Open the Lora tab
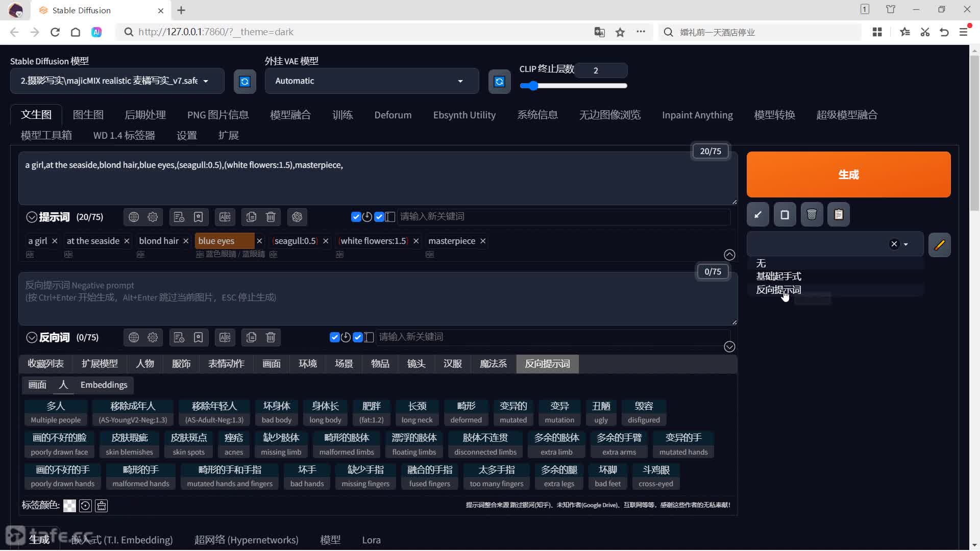Screen dimensions: 980x551 371,540
